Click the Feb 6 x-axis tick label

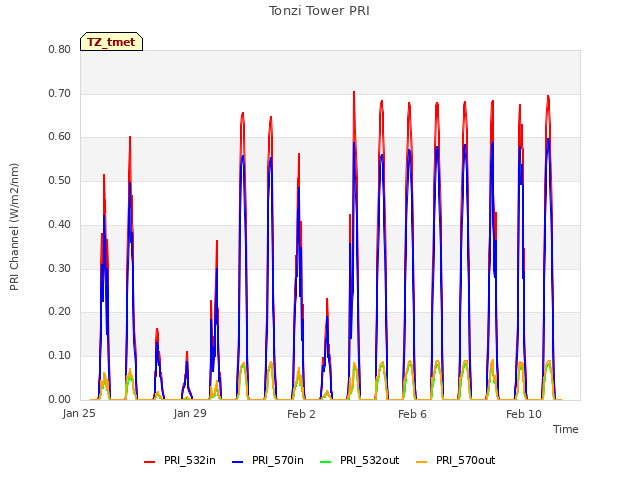[412, 414]
